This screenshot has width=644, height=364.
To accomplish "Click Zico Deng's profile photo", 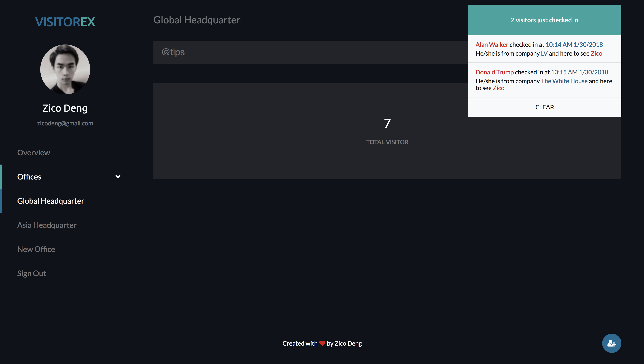I will (x=65, y=69).
